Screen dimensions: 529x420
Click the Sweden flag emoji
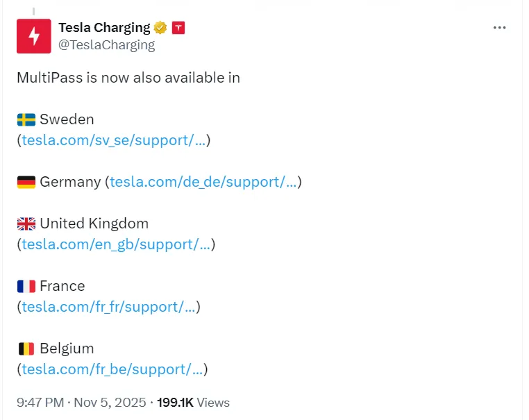[x=26, y=119]
